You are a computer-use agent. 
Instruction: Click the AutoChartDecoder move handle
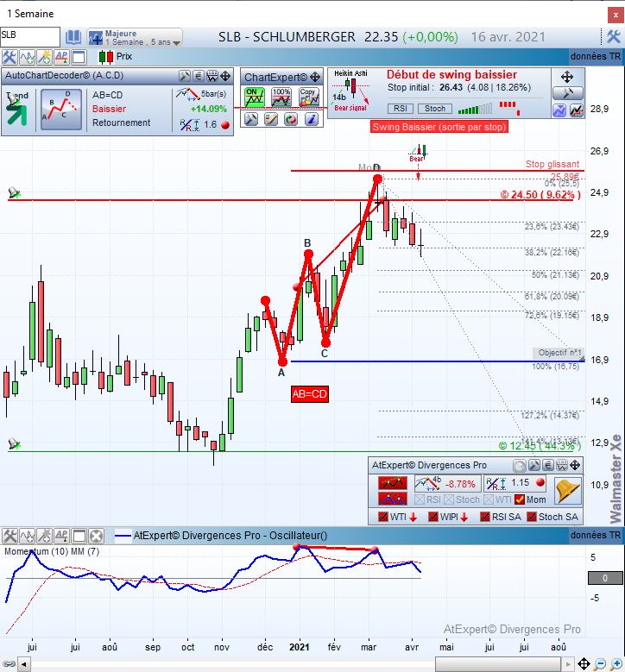click(x=225, y=76)
